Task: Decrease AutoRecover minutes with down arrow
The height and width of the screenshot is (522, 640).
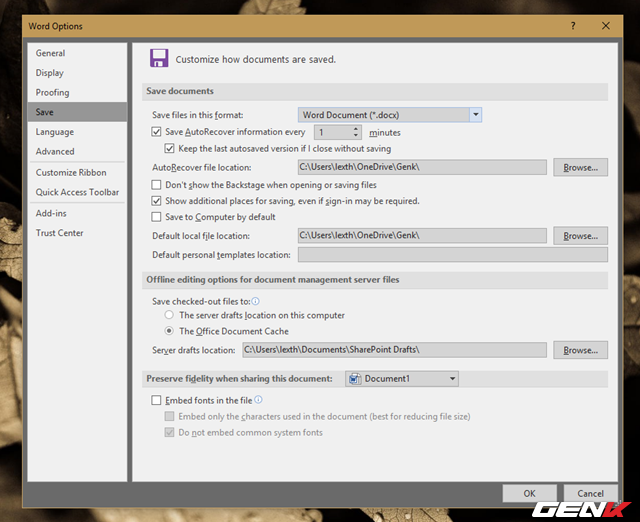Action: 356,135
